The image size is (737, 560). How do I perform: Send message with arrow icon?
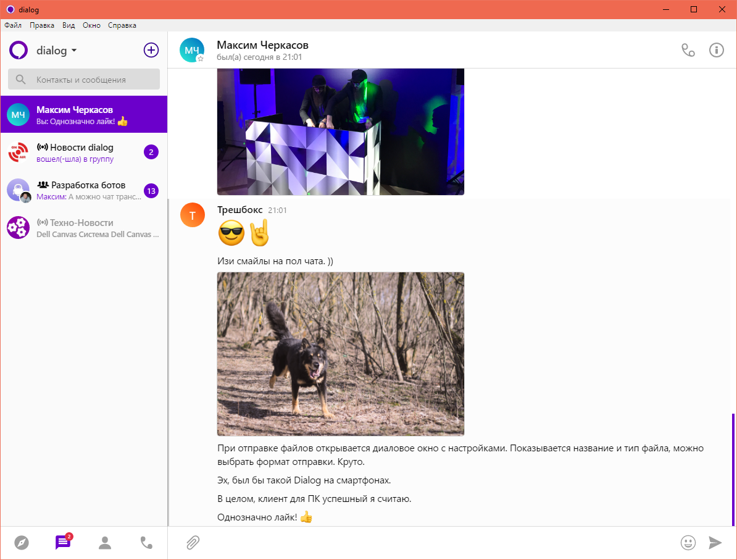point(715,543)
